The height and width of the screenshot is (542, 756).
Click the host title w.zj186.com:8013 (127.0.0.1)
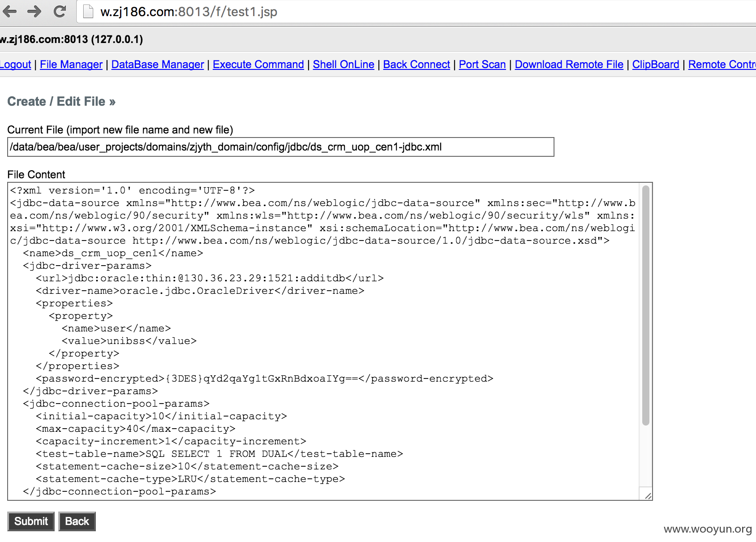[71, 39]
